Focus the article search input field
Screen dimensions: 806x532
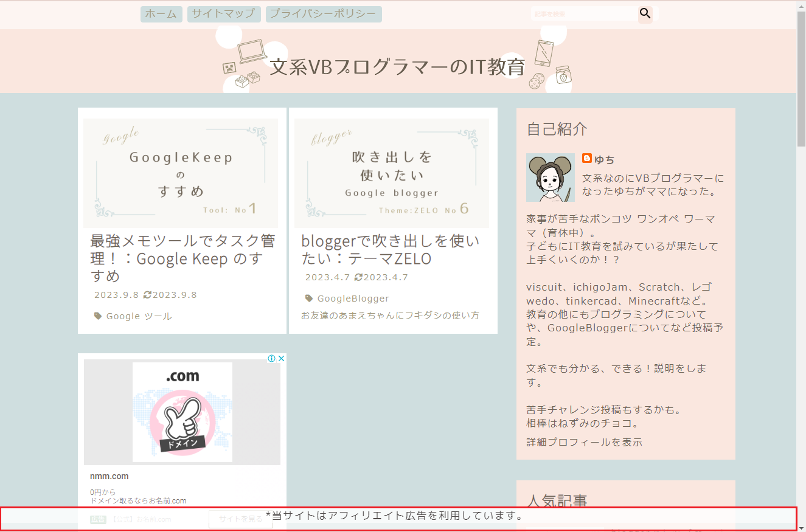click(x=584, y=14)
